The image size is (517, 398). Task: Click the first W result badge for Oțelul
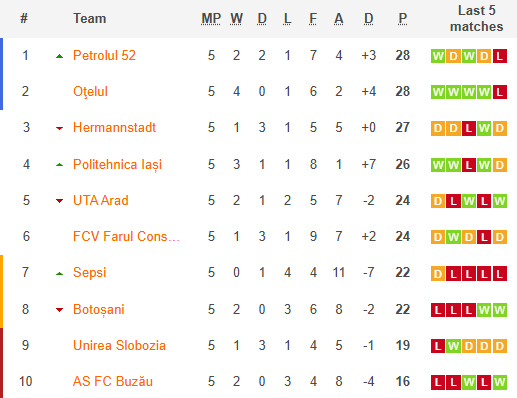[x=438, y=92]
